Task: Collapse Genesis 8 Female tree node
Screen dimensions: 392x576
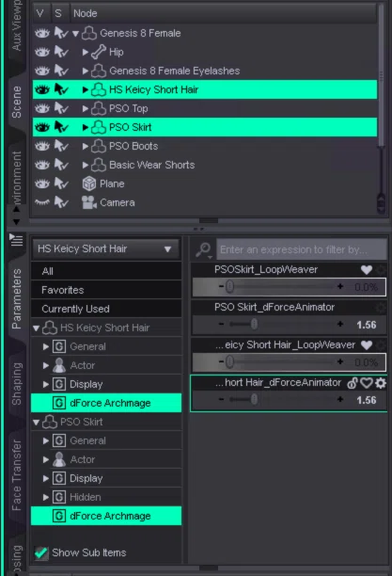Action: [x=75, y=34]
